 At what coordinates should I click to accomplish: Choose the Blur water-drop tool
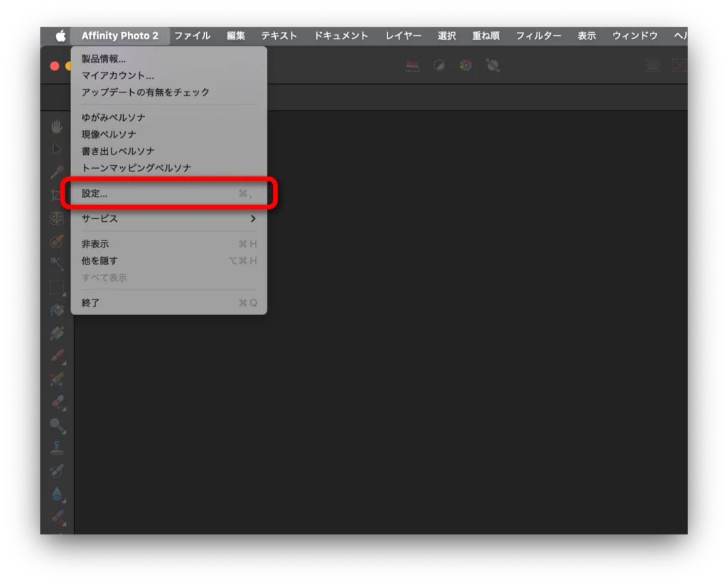tap(57, 494)
